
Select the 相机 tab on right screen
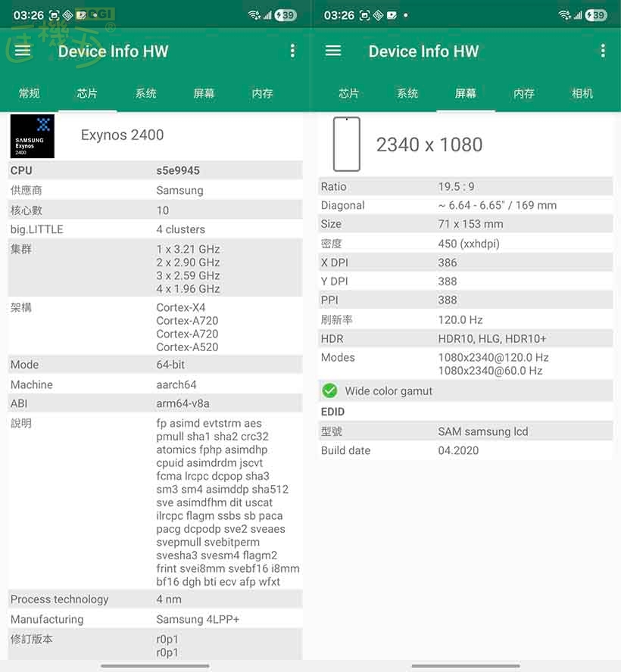tap(582, 94)
